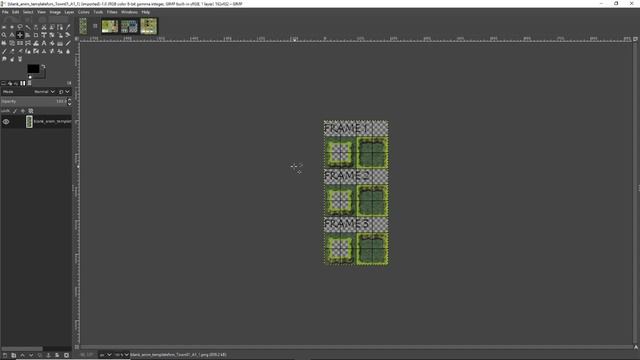Open the ruler corner image menu button
Viewport: 640px width, 360px height.
[x=76, y=39]
